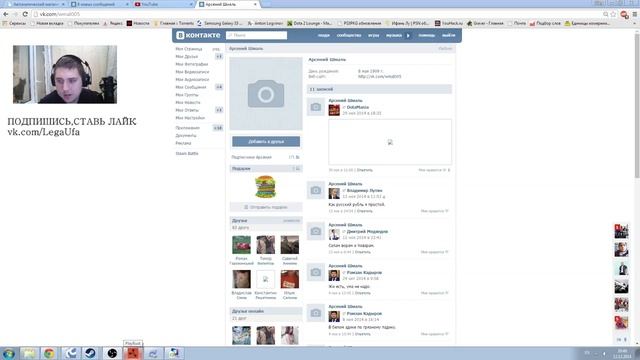
Task: Click the address bar showing vk.com
Action: (318, 14)
